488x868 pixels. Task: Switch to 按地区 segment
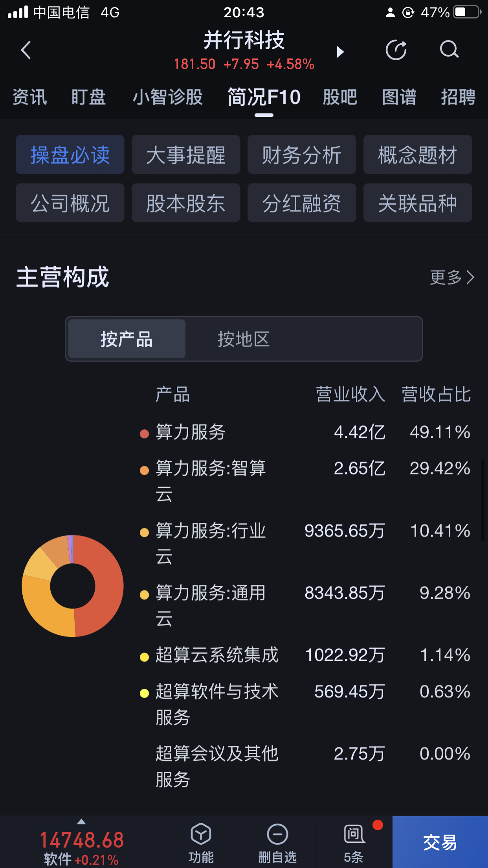point(244,339)
